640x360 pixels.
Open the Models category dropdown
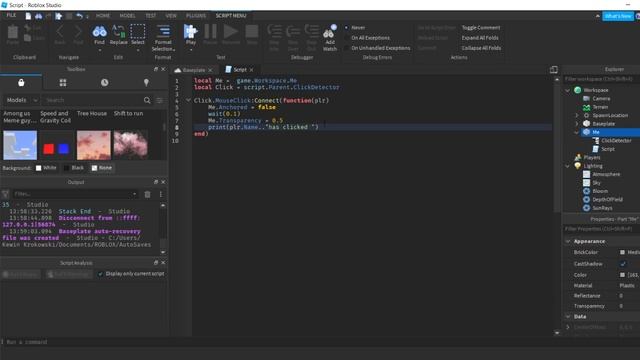coord(22,100)
